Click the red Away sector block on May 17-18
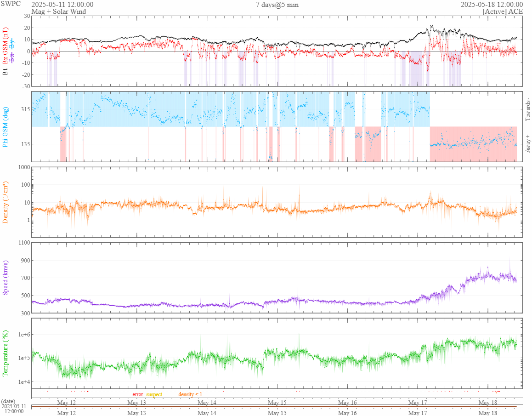Viewport: 532px width, 416px height. [x=473, y=144]
